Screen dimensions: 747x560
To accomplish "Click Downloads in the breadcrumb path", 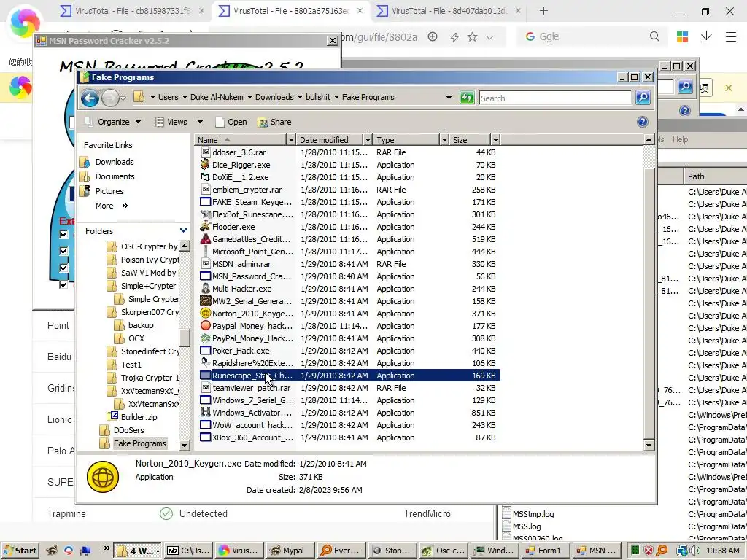I will pyautogui.click(x=274, y=97).
